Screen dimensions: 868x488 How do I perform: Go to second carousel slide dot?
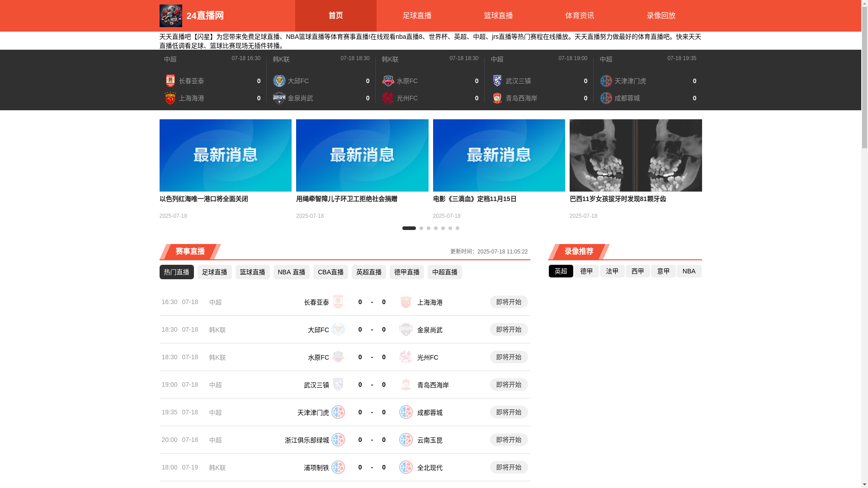click(x=421, y=228)
